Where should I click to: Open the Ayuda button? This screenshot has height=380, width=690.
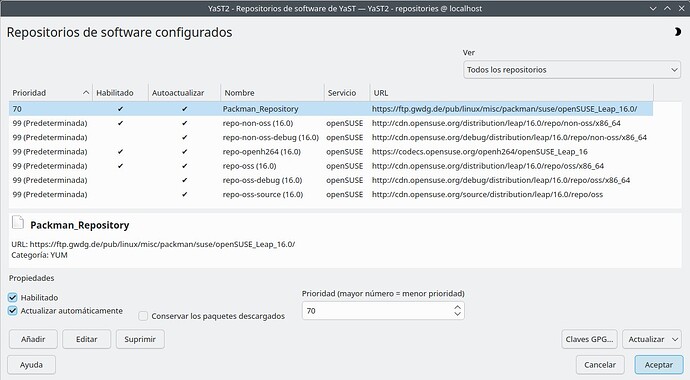point(31,365)
